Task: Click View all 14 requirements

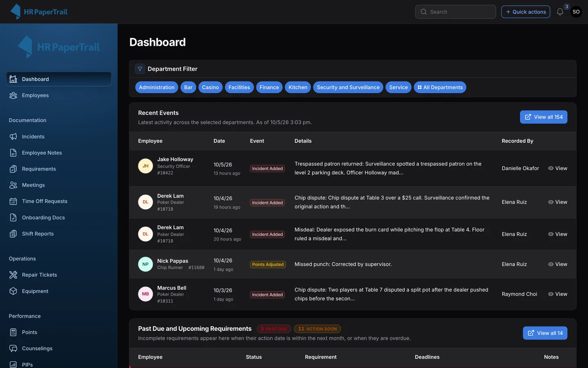Action: [545, 333]
